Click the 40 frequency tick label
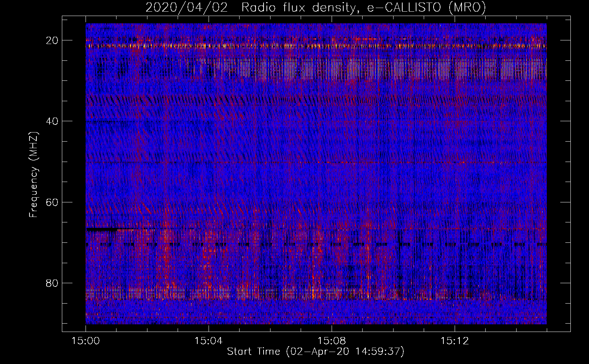 52,121
